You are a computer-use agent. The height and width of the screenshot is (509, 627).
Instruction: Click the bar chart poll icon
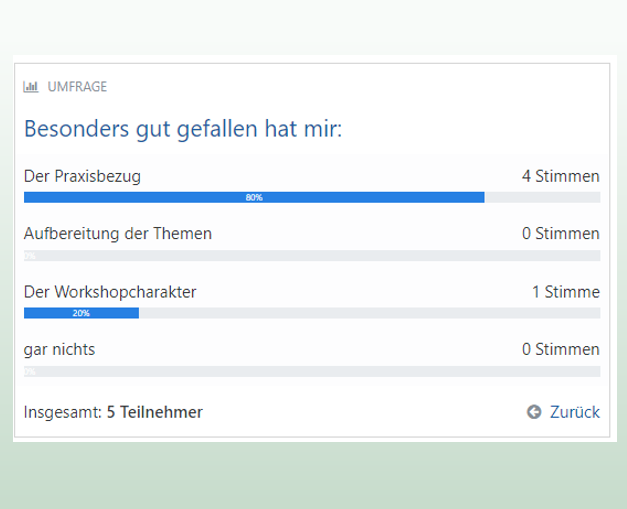(x=31, y=87)
